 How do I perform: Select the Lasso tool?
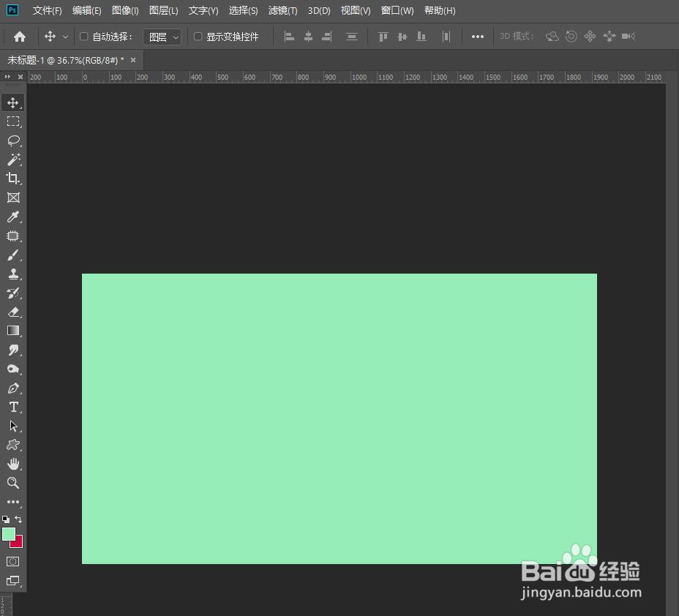coord(13,140)
